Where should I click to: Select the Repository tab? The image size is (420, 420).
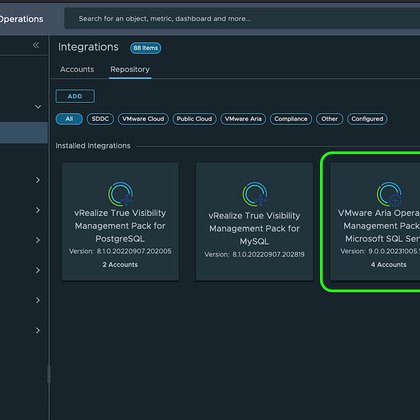tap(130, 69)
